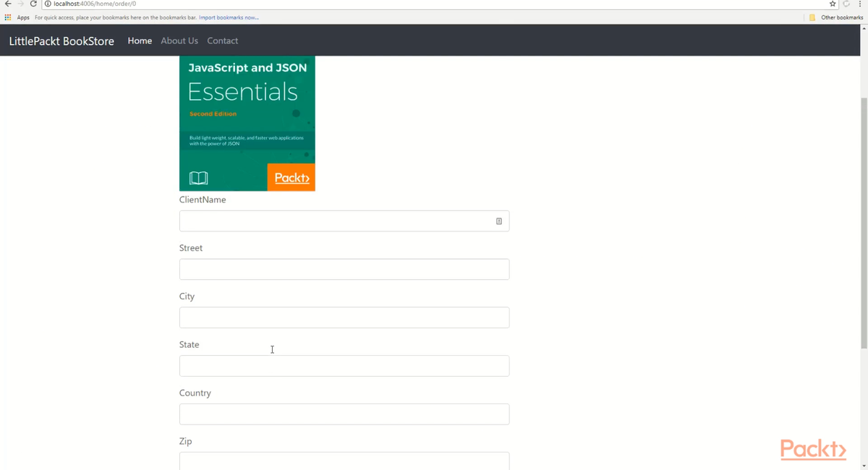The height and width of the screenshot is (470, 868).
Task: Click the Country label
Action: pyautogui.click(x=195, y=393)
